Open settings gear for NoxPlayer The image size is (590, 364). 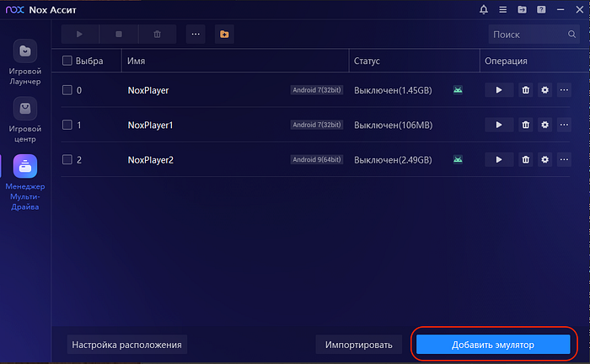(x=544, y=90)
